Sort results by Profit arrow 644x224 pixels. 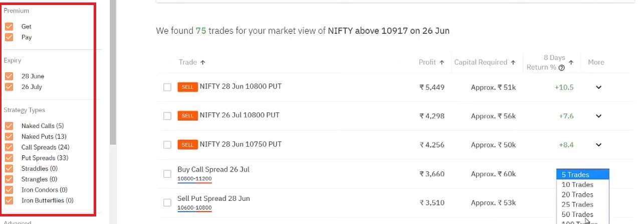point(442,63)
